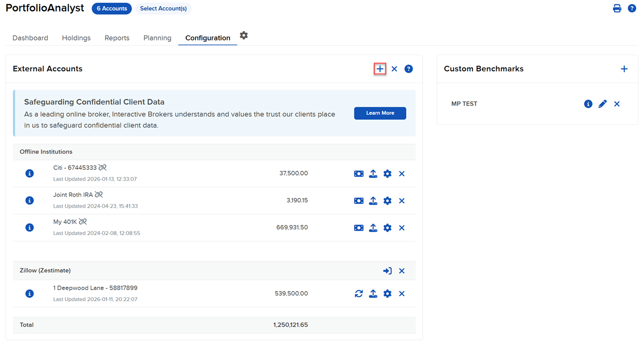Delete the MP TEST benchmark
Image resolution: width=644 pixels, height=345 pixels.
pyautogui.click(x=617, y=104)
